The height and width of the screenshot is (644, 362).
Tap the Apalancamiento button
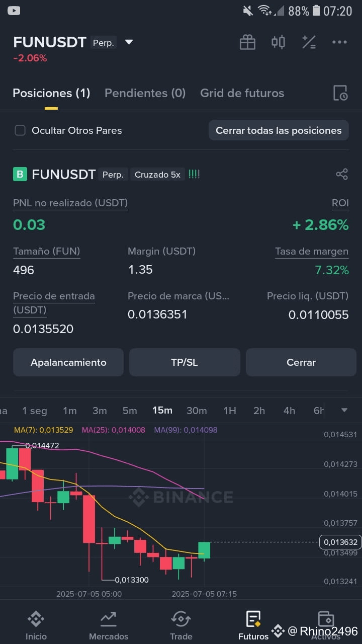tap(68, 362)
